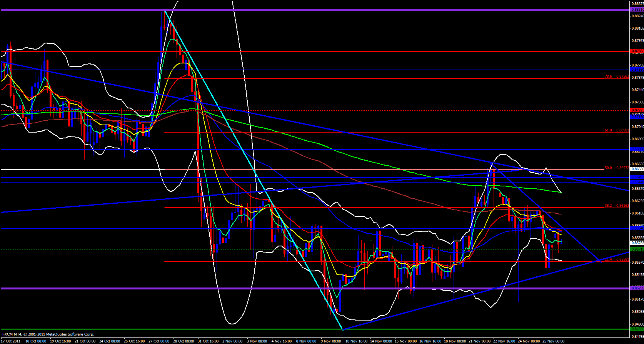
Task: Select the green 0.85710 price tag
Action: click(x=637, y=249)
